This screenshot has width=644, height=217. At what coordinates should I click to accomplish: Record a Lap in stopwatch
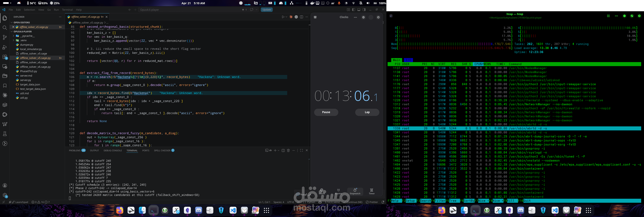point(367,112)
